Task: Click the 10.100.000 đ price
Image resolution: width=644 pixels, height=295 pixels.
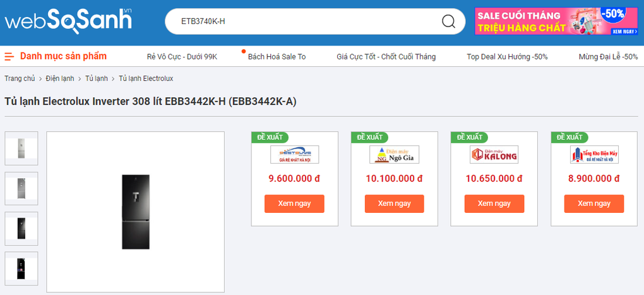Action: [x=394, y=179]
